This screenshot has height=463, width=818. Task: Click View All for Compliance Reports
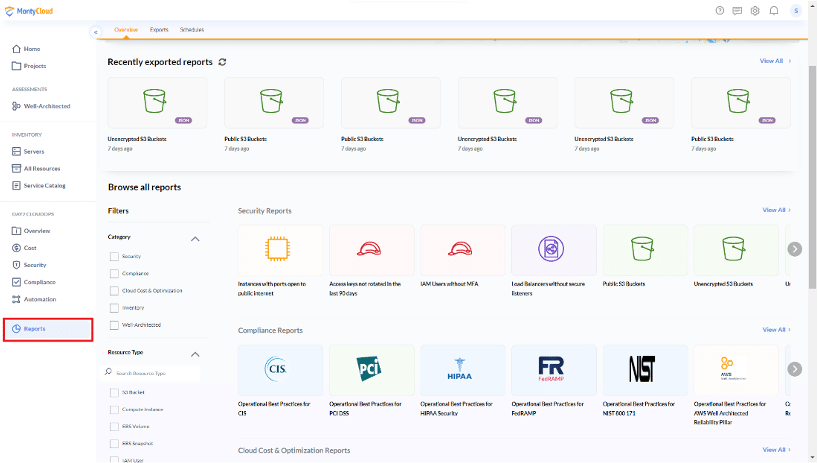[x=775, y=330]
